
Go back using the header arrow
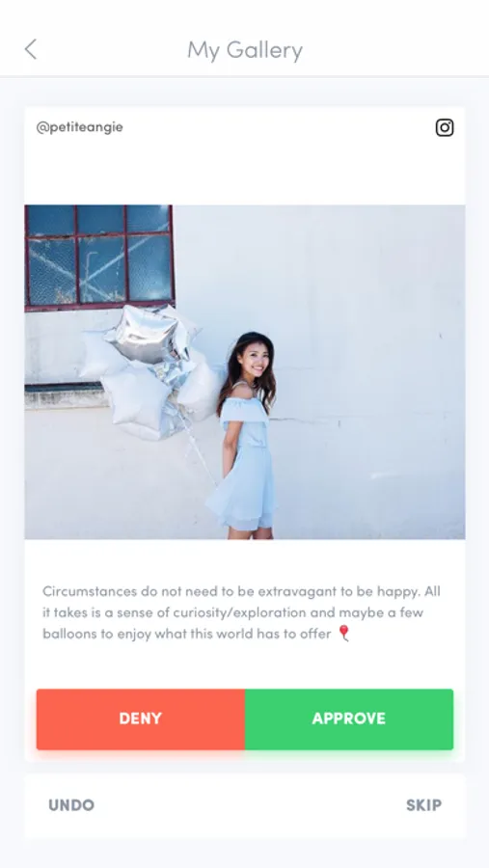[31, 49]
